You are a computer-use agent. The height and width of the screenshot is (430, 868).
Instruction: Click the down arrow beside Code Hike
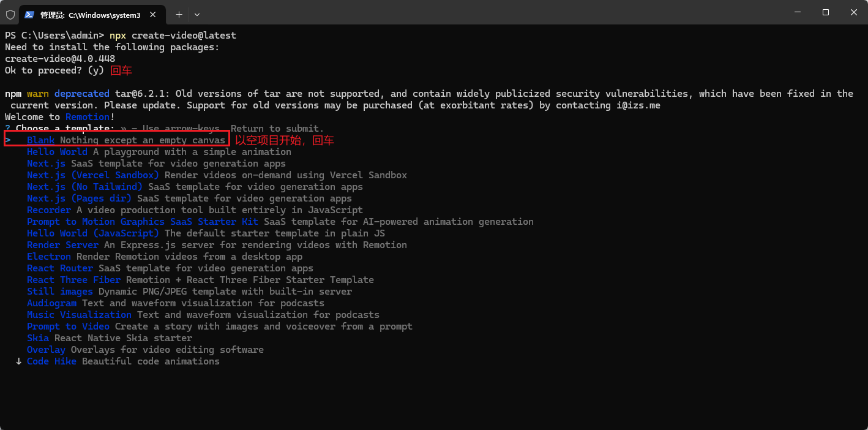pos(18,361)
